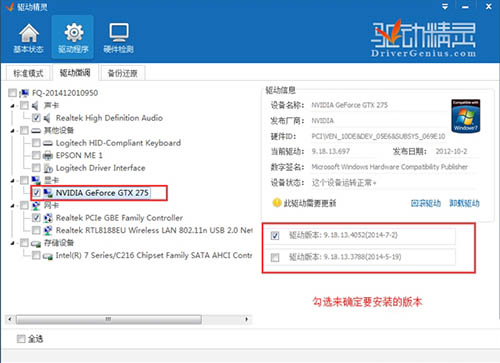Collapse the 存储设备 tree node

(13, 243)
